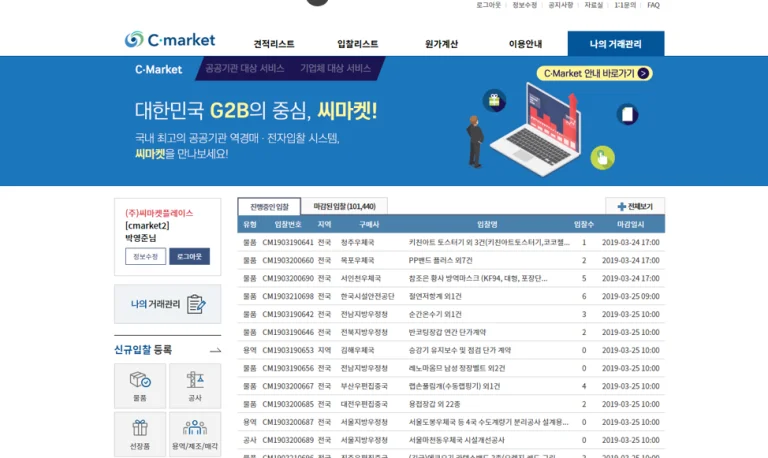Click the 입찰명 column header

[x=487, y=224]
